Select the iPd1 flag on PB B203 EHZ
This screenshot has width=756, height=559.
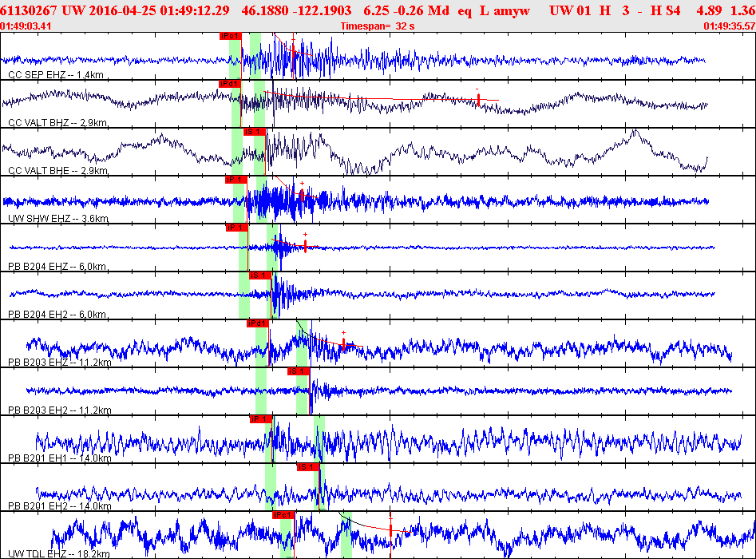(258, 323)
